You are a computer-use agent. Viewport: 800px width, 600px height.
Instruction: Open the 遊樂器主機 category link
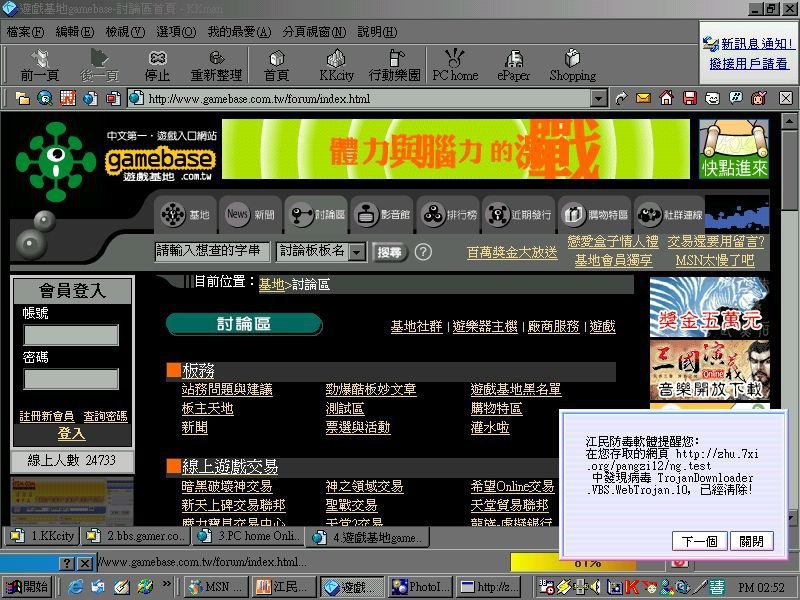click(485, 326)
